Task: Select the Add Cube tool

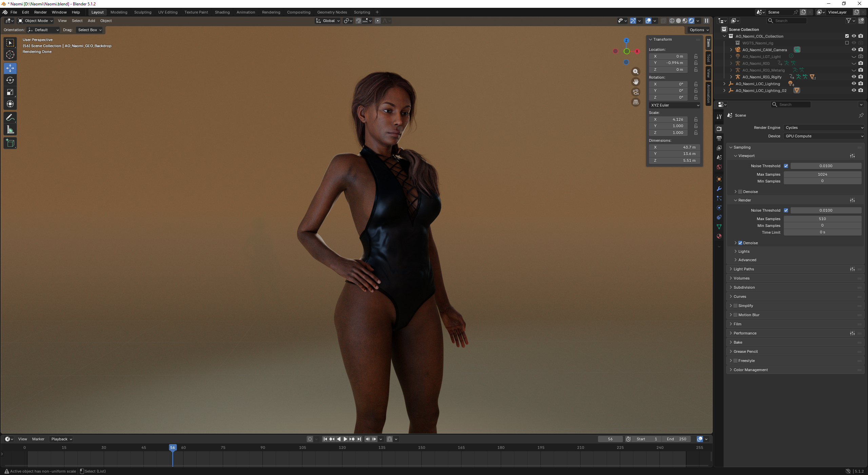Action: click(x=10, y=143)
